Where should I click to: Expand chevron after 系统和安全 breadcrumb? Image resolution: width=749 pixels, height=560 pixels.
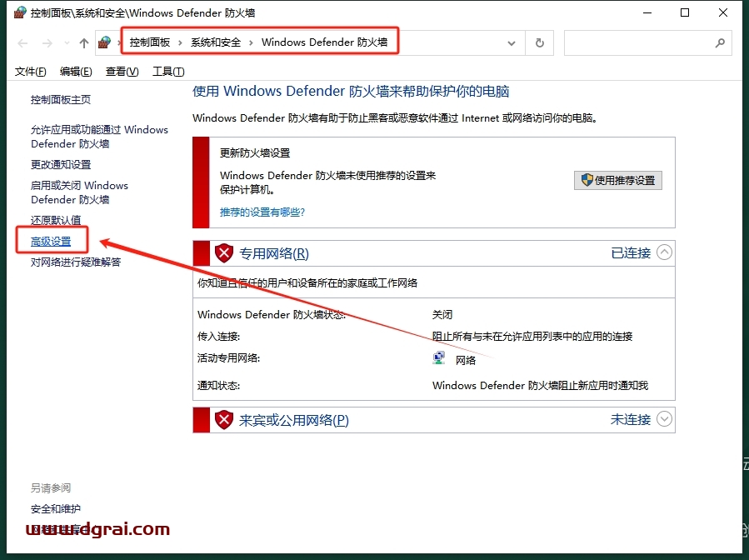tap(250, 43)
